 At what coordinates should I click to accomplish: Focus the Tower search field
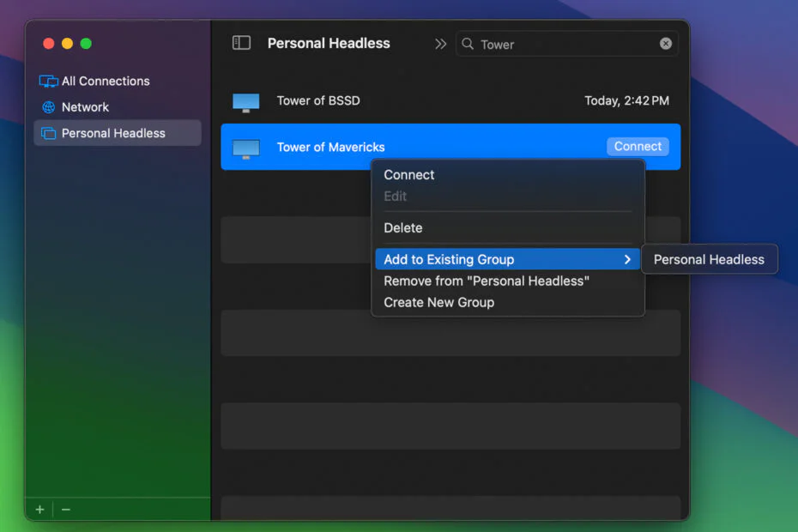[x=566, y=44]
